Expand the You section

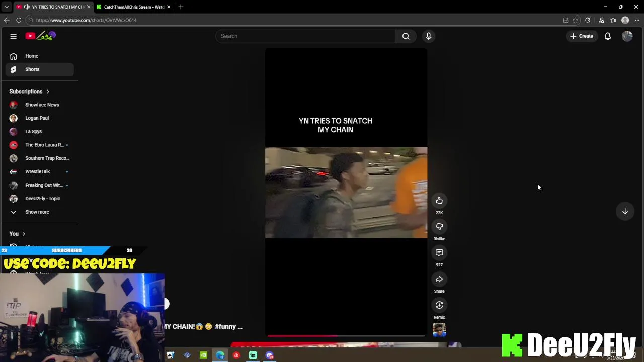pyautogui.click(x=17, y=234)
